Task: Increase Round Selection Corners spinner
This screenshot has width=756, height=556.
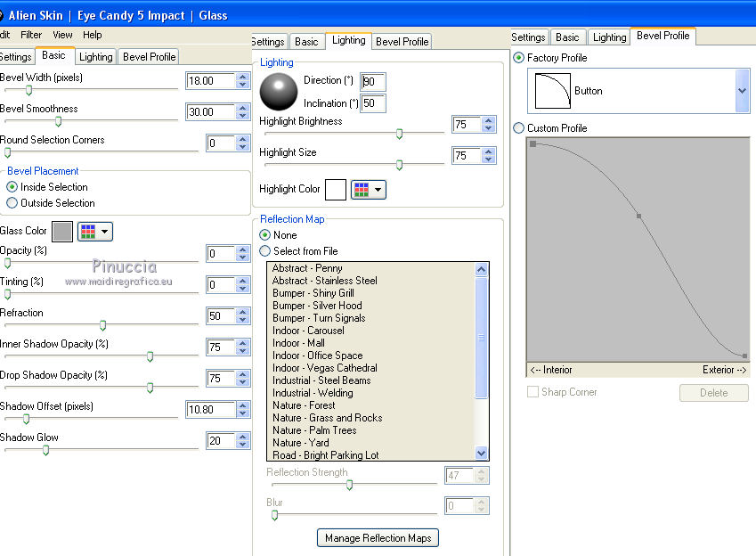Action: (243, 139)
